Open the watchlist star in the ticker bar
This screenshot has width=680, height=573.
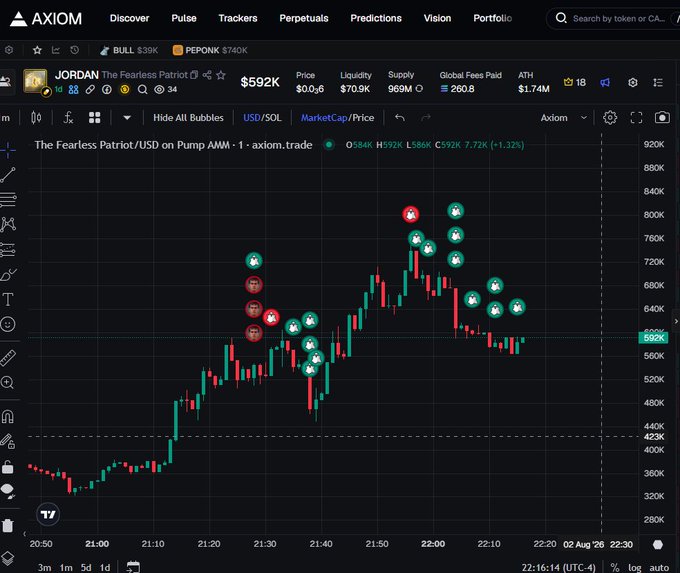tap(37, 50)
